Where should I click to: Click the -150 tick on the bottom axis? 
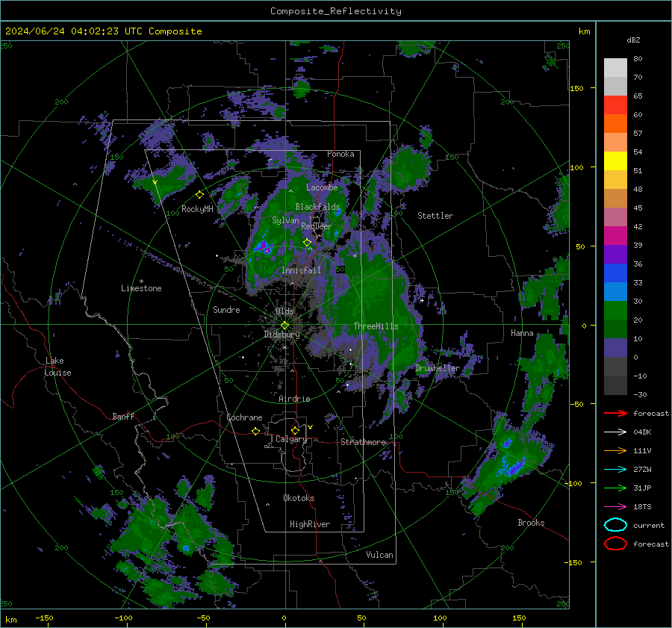tap(44, 618)
